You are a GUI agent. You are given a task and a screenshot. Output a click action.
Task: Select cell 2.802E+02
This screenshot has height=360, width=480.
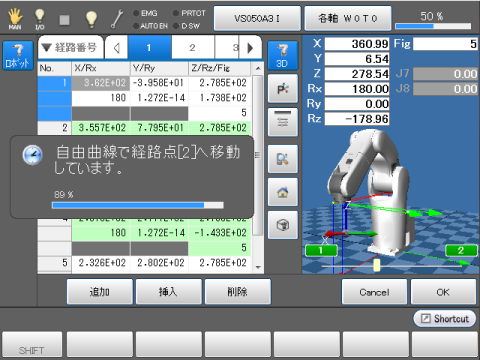tap(159, 263)
